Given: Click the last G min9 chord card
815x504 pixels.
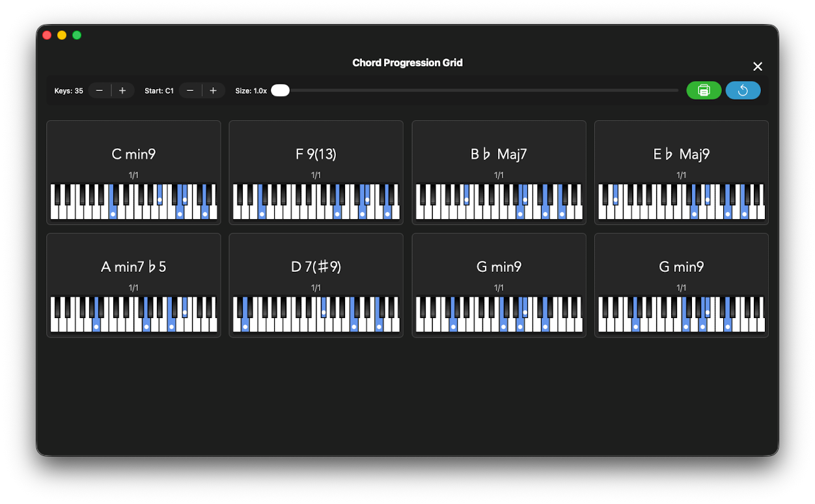Looking at the screenshot, I should [x=681, y=284].
